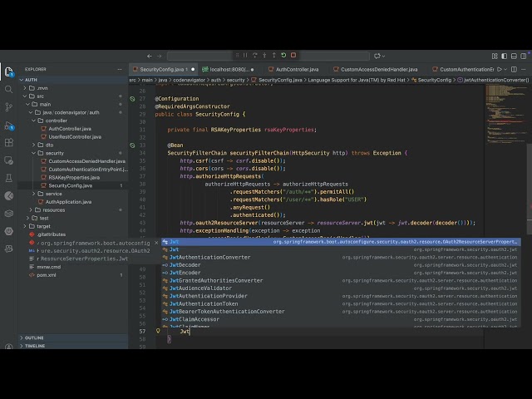Open RSAKeyProperties.java in the explorer
Image resolution: width=532 pixels, height=399 pixels.
(74, 177)
